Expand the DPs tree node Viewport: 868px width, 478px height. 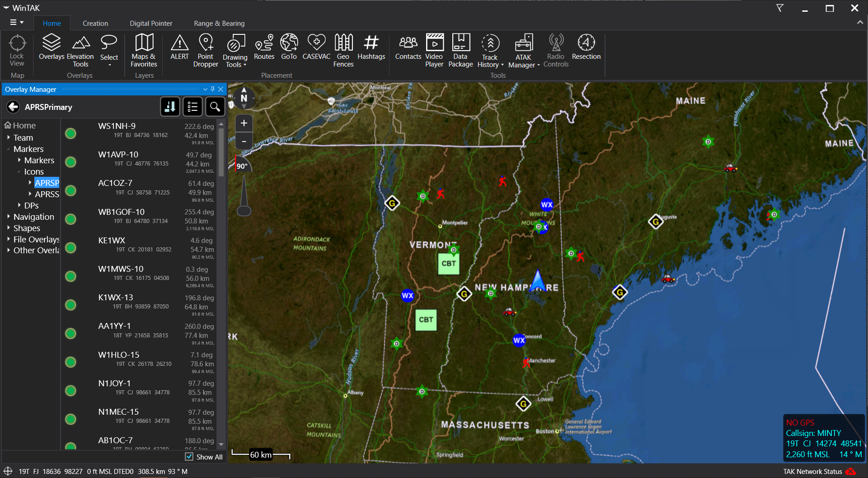(19, 205)
